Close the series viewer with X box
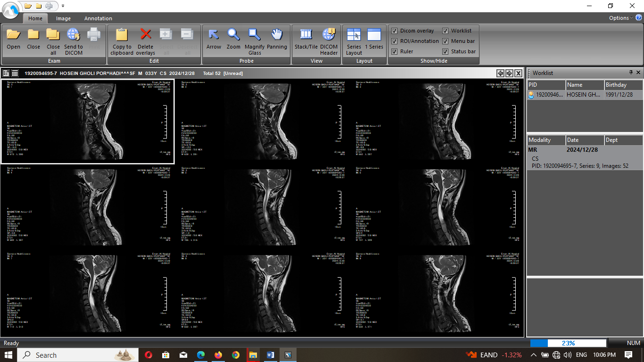Screen dimensions: 644x362 518,73
